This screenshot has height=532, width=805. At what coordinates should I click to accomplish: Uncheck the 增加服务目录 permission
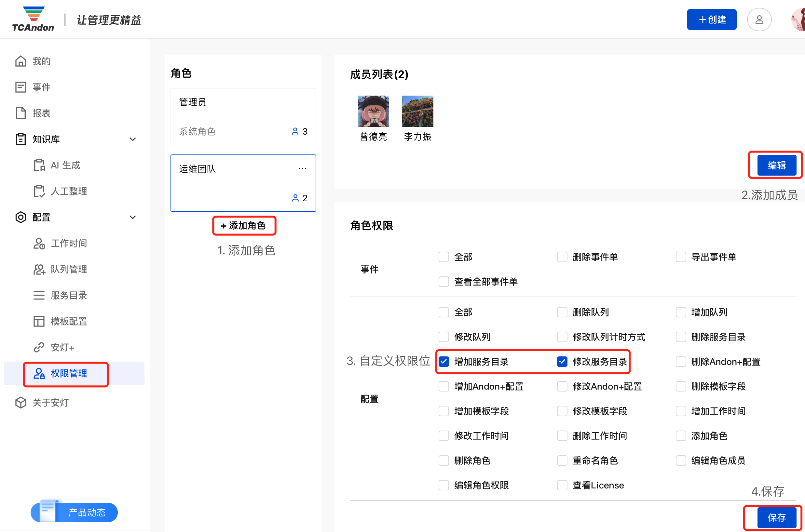click(444, 362)
